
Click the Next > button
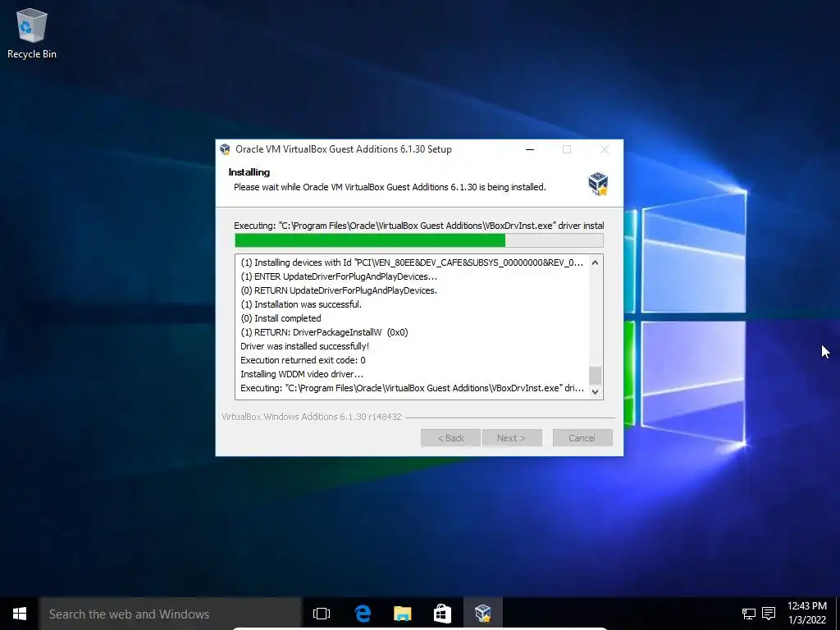tap(512, 438)
